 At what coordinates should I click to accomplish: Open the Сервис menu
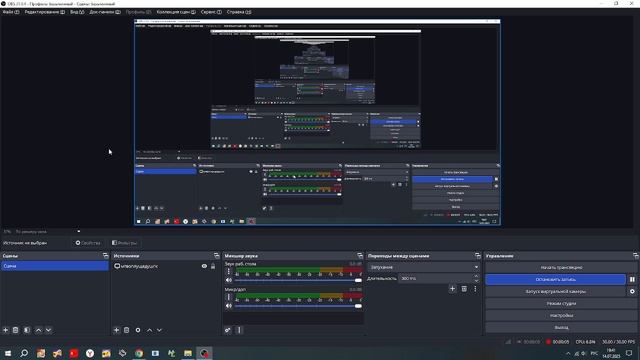pos(211,12)
